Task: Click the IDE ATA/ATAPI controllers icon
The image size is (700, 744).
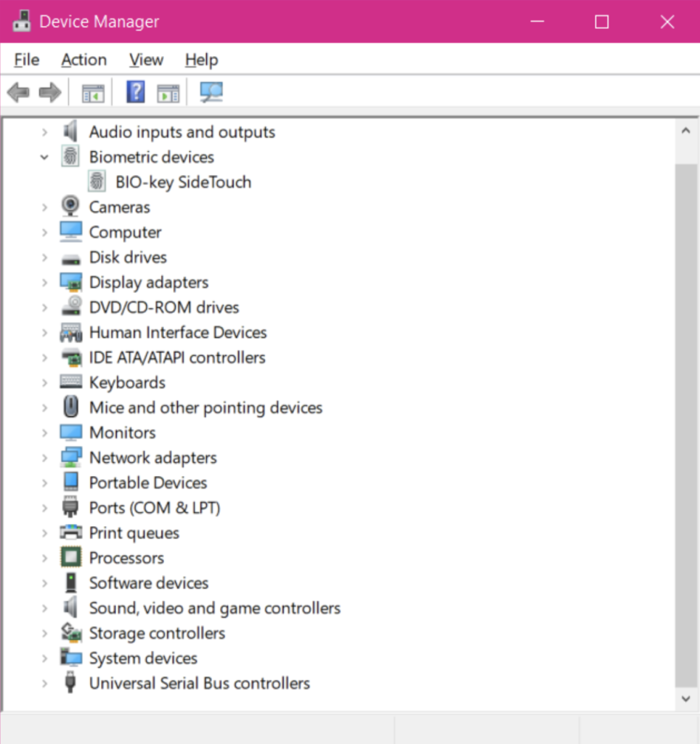Action: coord(71,357)
